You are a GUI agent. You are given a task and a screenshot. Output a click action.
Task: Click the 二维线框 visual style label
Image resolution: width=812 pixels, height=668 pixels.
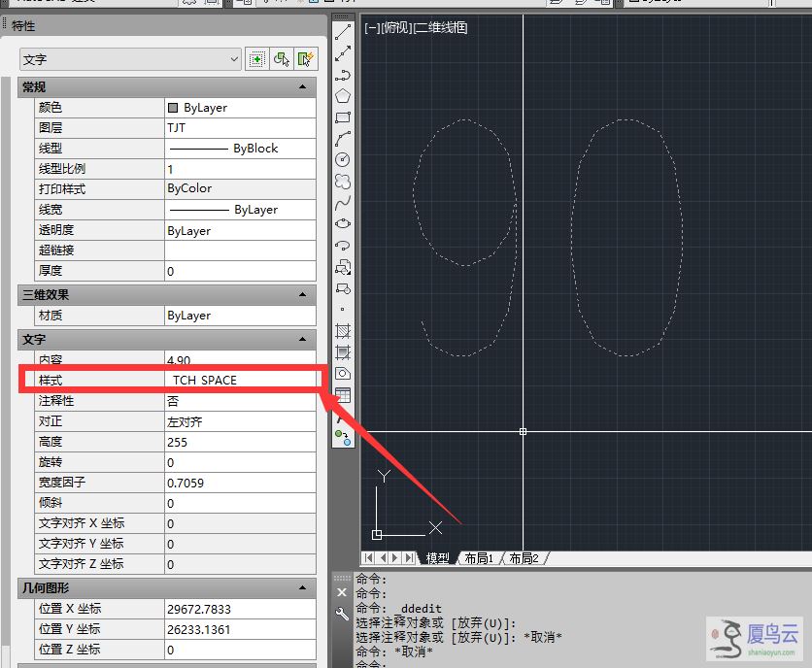click(441, 27)
